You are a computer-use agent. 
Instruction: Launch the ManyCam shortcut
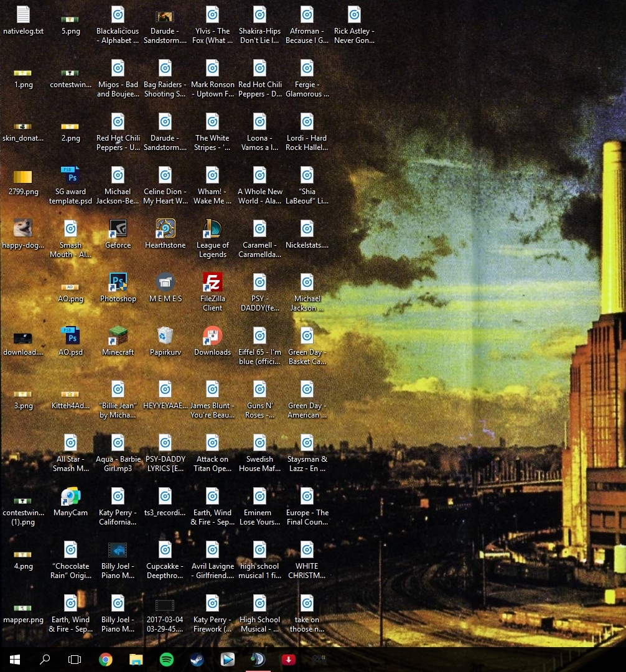click(71, 502)
